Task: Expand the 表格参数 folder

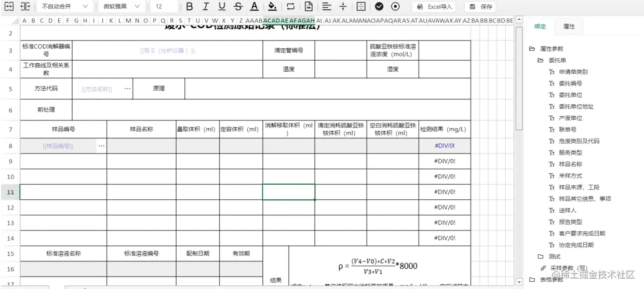Action: [532, 280]
